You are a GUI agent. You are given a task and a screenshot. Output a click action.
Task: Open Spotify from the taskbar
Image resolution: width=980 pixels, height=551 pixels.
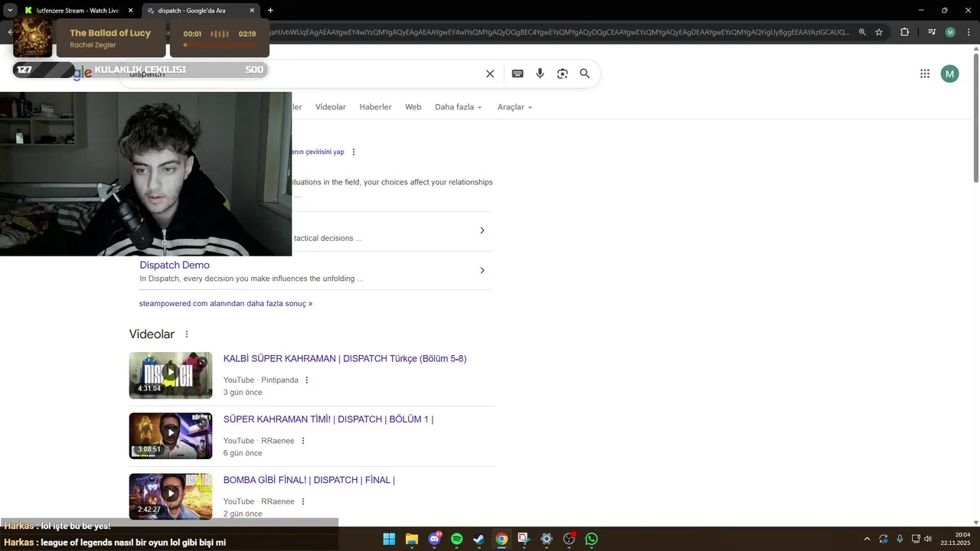point(456,539)
